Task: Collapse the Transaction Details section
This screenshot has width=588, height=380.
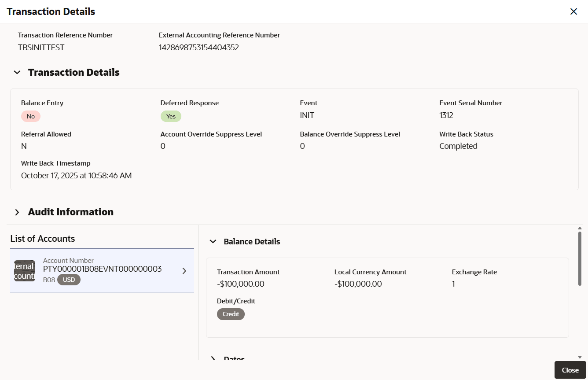Action: click(x=17, y=72)
